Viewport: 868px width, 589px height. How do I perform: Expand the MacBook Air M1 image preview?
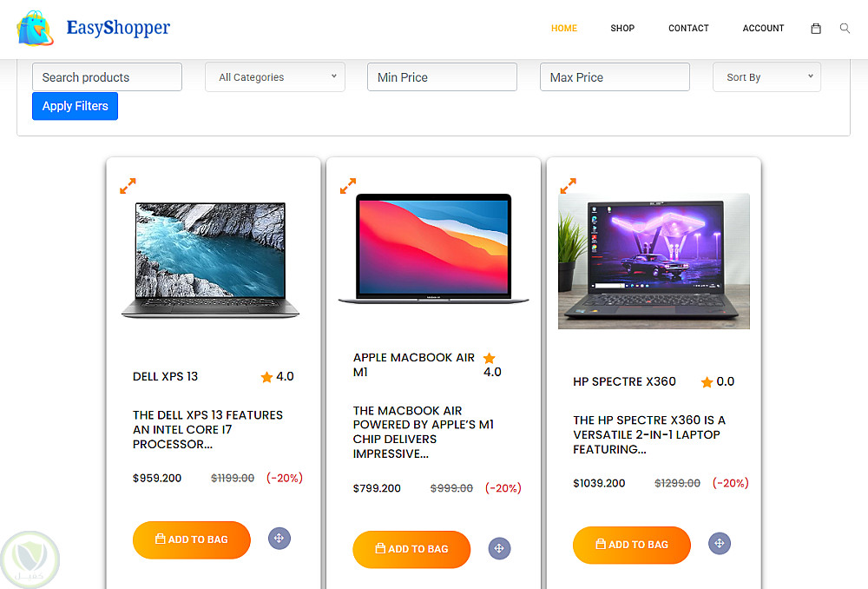(348, 186)
